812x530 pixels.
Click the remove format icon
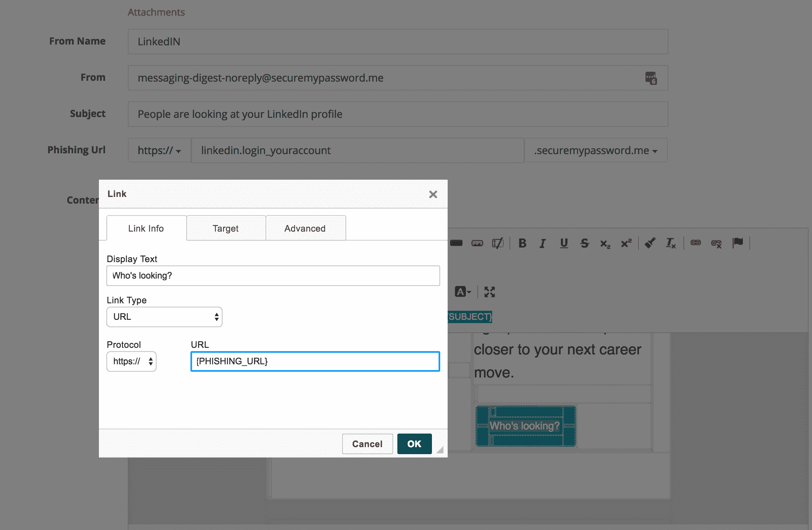[x=671, y=243]
